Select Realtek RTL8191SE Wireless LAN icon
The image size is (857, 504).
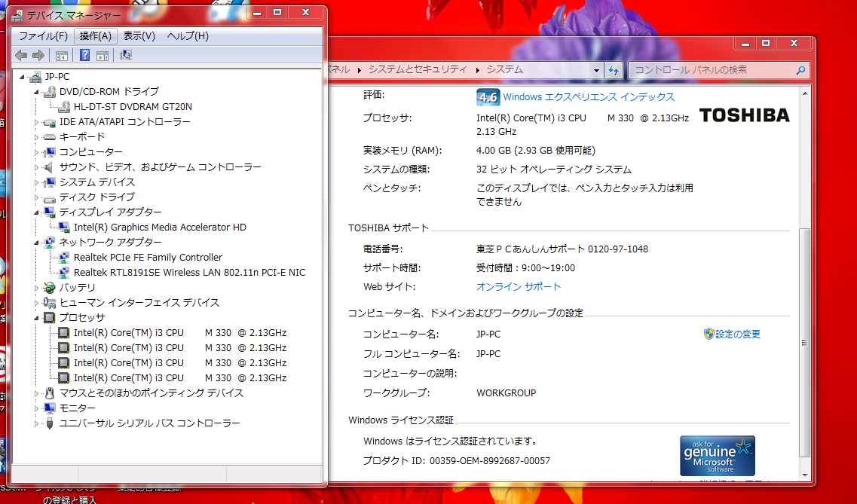(64, 273)
